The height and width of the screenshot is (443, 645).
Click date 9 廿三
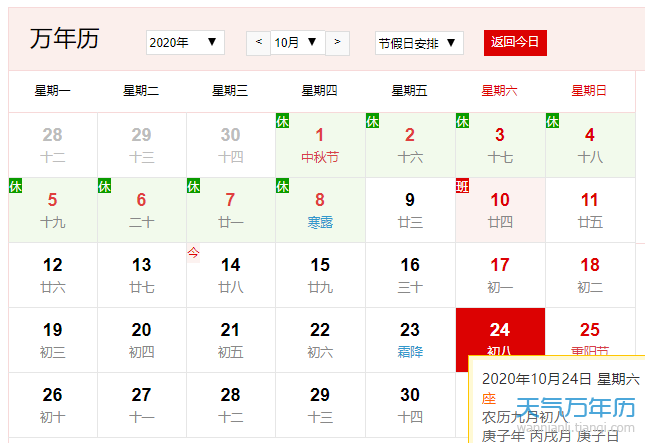pyautogui.click(x=410, y=210)
